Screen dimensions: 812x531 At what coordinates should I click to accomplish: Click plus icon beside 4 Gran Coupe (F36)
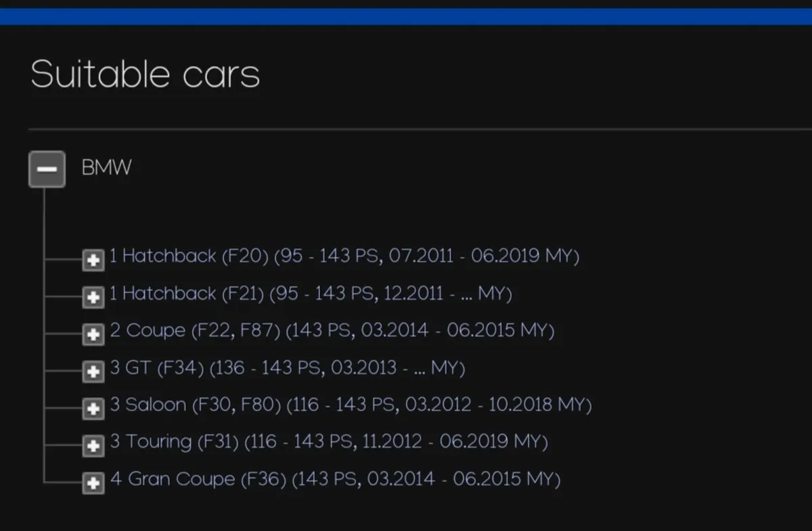(93, 482)
